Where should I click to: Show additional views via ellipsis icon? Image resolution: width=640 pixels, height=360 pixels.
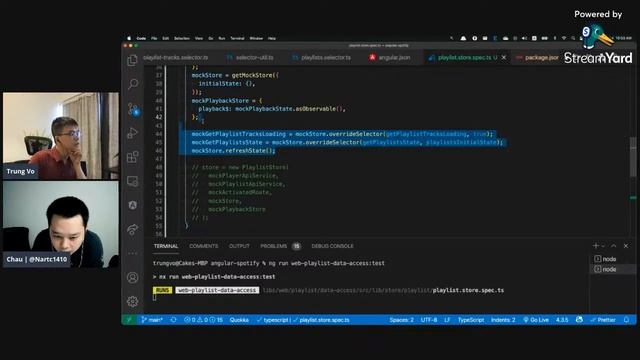tap(132, 253)
